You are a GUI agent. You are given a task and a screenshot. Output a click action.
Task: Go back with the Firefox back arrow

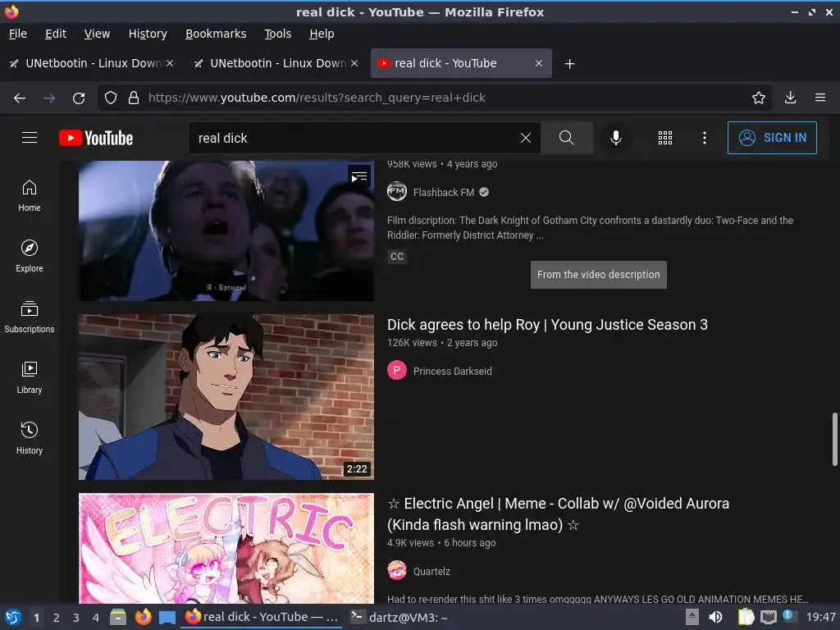(x=20, y=98)
